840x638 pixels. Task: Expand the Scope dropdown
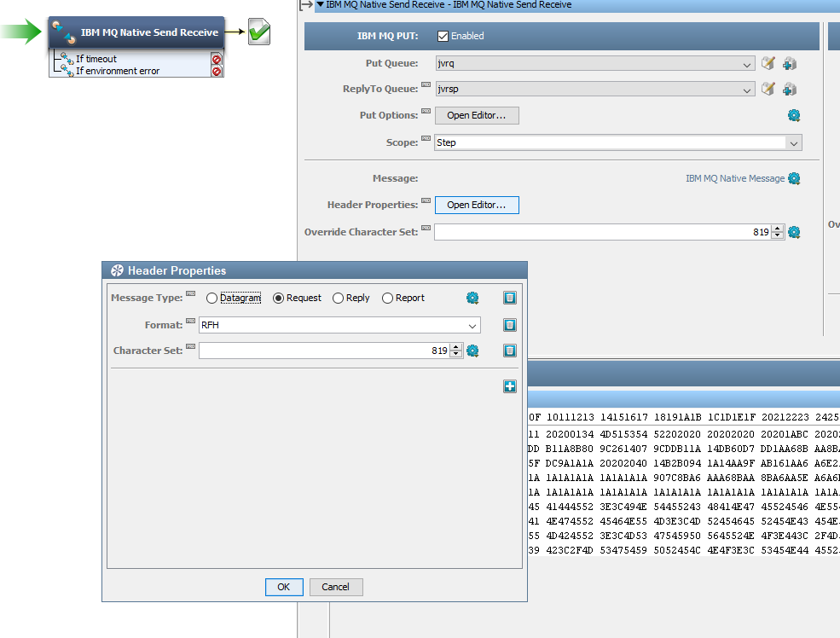793,143
